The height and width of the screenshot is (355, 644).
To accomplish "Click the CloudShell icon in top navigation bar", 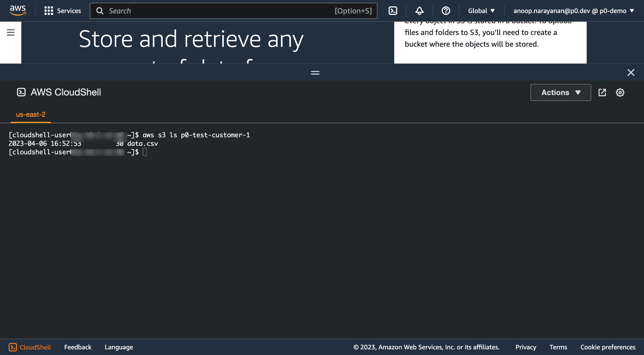I will [x=393, y=11].
